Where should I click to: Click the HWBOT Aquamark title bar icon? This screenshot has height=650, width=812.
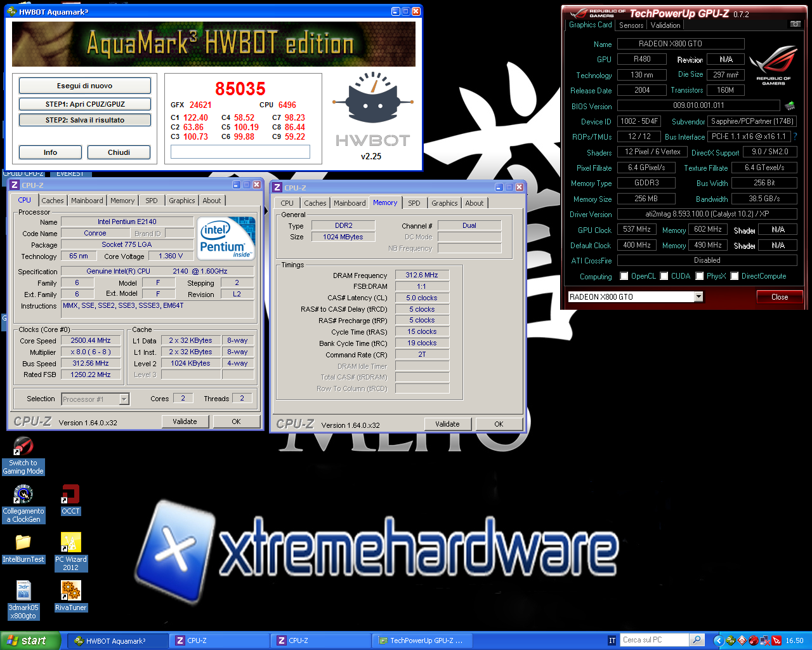[x=11, y=11]
